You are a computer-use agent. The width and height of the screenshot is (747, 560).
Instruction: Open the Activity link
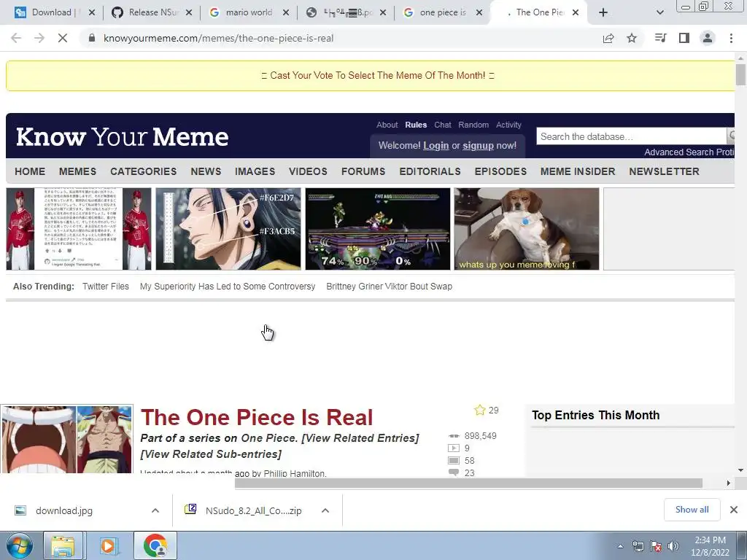tap(508, 125)
